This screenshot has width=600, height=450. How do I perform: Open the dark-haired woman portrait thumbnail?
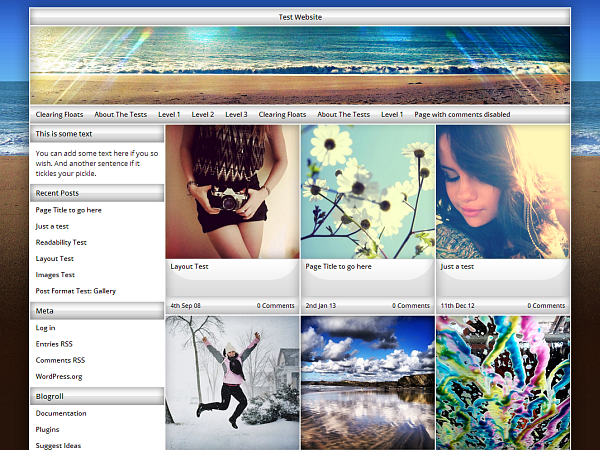tap(502, 191)
